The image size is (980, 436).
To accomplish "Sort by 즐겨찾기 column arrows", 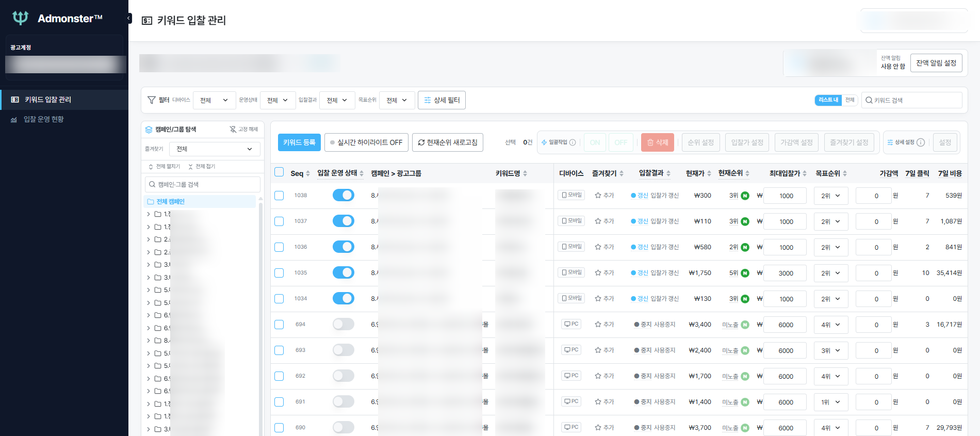I will click(622, 173).
